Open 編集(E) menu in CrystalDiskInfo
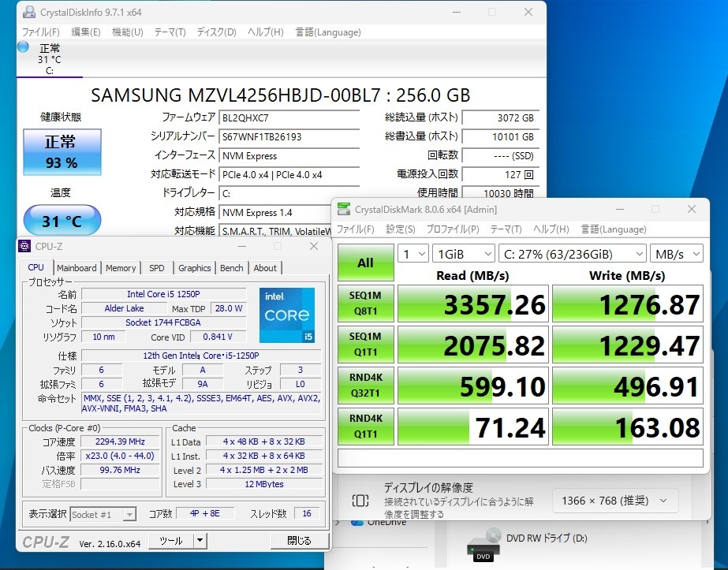This screenshot has height=570, width=728. click(86, 32)
